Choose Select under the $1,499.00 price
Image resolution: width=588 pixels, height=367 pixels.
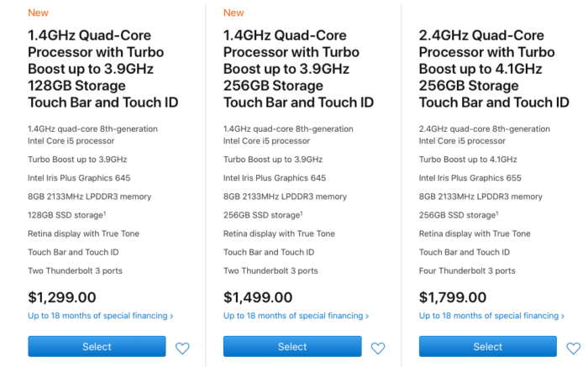[x=292, y=347]
